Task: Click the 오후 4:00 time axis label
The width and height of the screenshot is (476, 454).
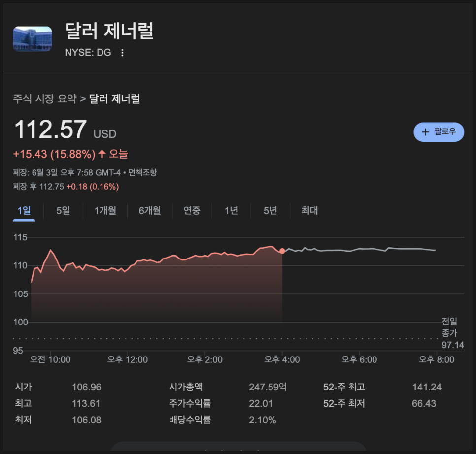Action: tap(282, 359)
